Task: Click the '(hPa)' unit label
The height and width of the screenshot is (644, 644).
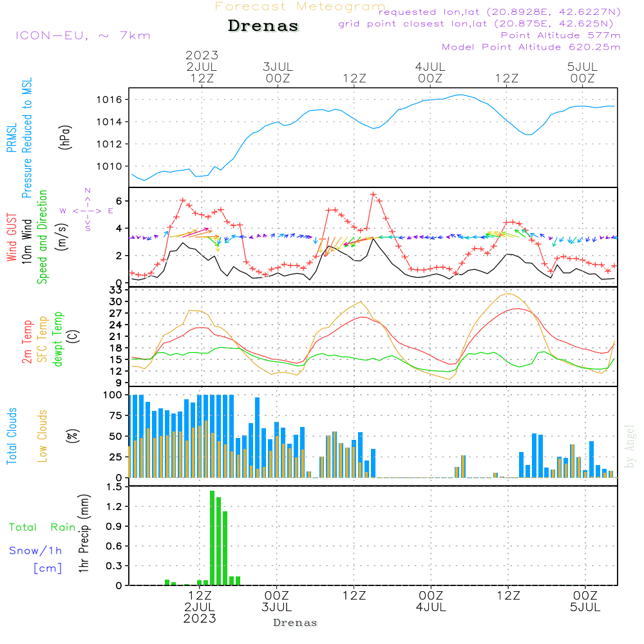Action: [65, 137]
